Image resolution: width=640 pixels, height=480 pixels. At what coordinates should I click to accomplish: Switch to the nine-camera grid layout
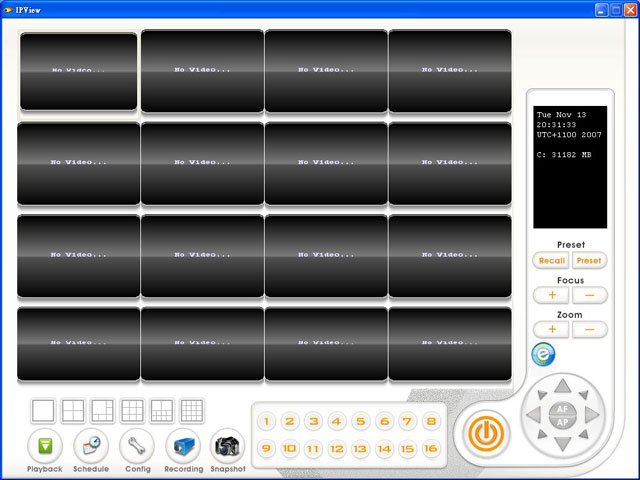point(132,411)
